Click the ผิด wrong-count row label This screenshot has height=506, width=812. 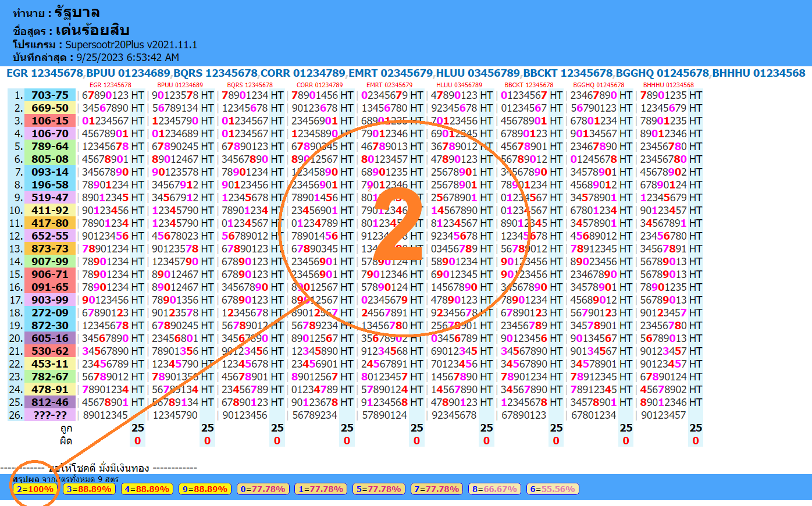(66, 441)
